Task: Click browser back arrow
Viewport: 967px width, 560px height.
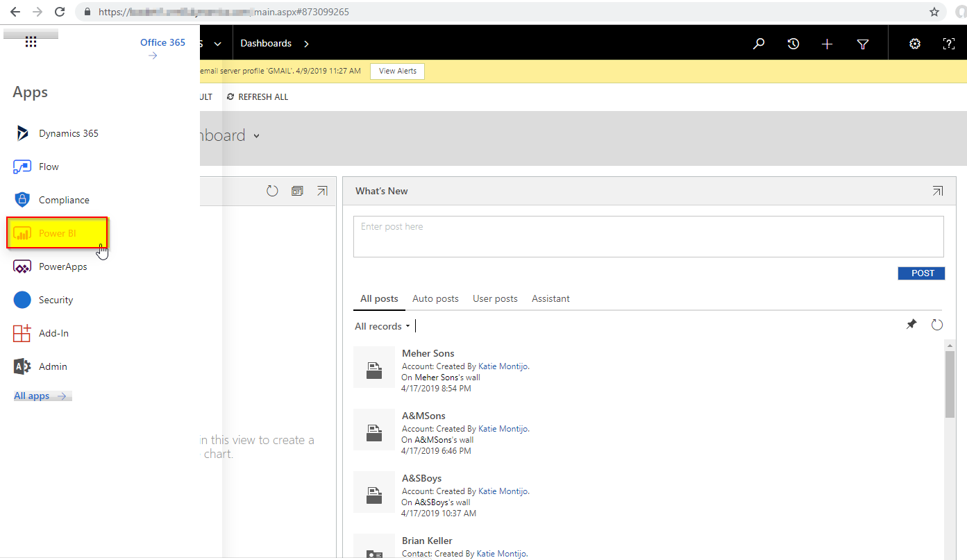Action: pos(15,12)
